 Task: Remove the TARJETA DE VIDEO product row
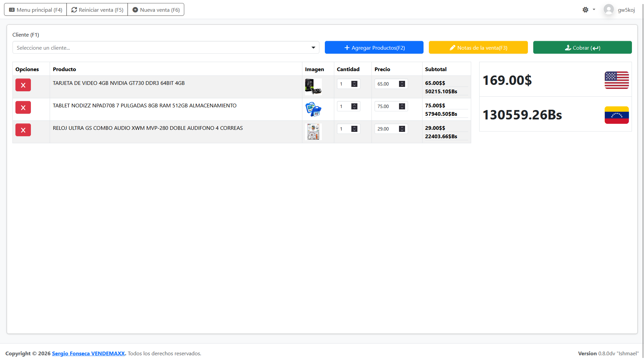coord(23,85)
